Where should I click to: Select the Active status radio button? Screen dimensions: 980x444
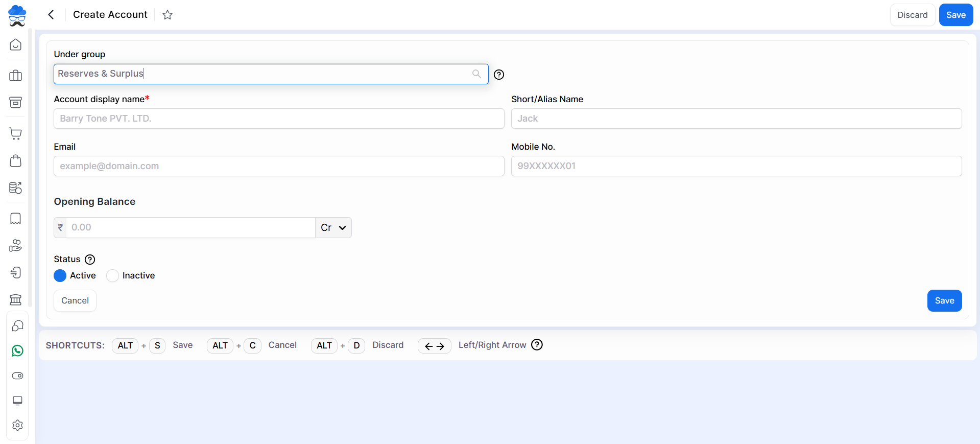pos(60,276)
